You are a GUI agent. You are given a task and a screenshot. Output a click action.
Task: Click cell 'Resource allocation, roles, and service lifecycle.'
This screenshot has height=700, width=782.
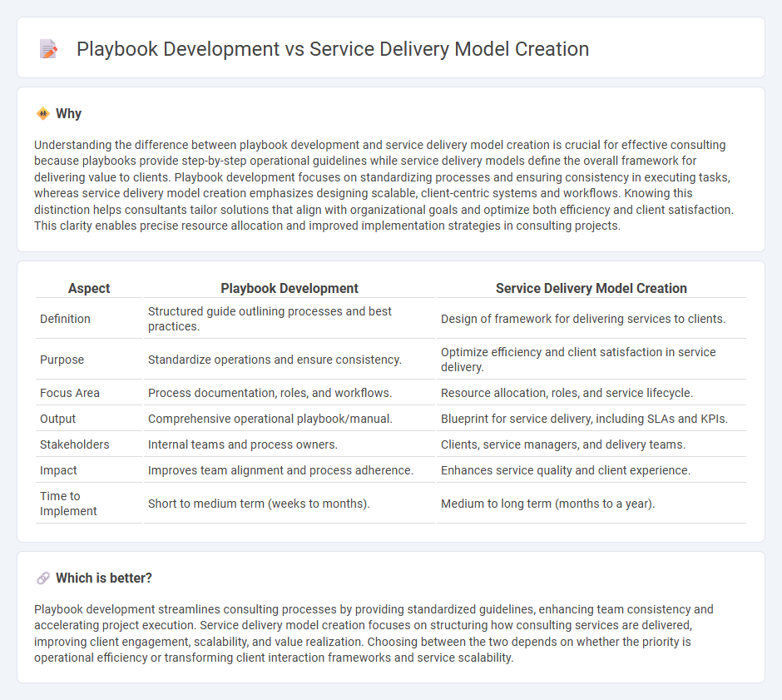point(591,393)
